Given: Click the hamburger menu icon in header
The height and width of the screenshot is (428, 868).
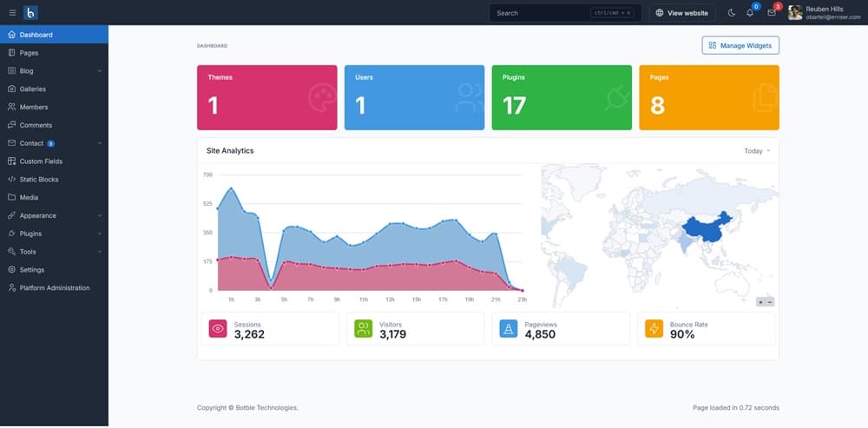Looking at the screenshot, I should click(x=12, y=13).
